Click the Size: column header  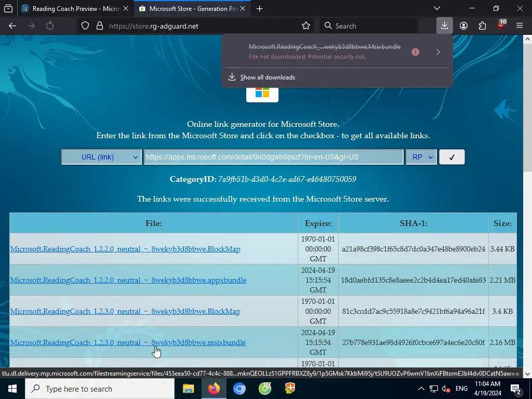pos(502,223)
